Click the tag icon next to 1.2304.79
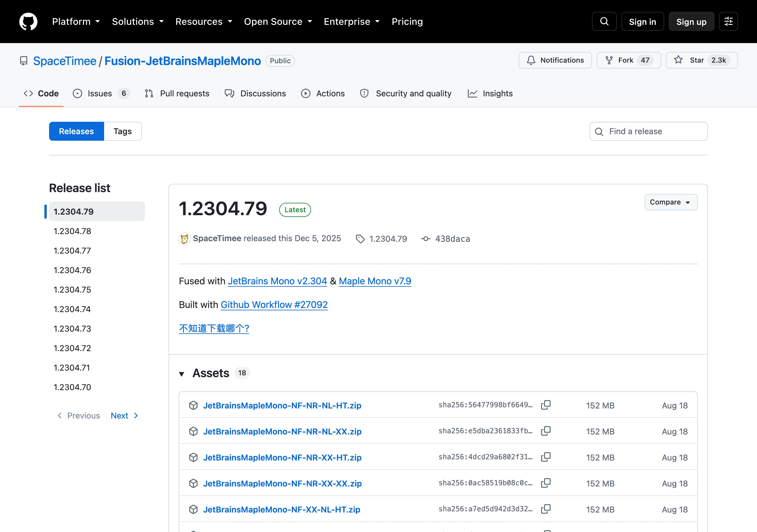Viewport: 757px width, 532px height. coord(360,239)
